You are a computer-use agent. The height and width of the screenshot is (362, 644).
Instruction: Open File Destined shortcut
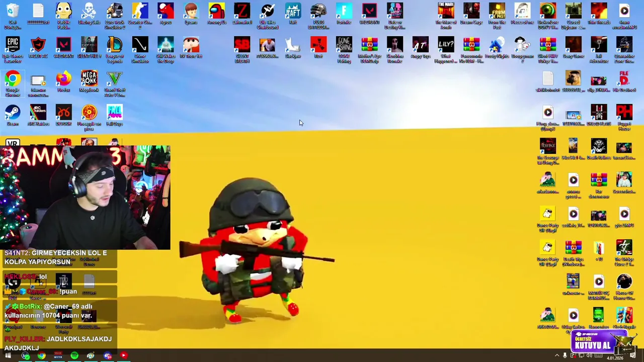coord(624,82)
